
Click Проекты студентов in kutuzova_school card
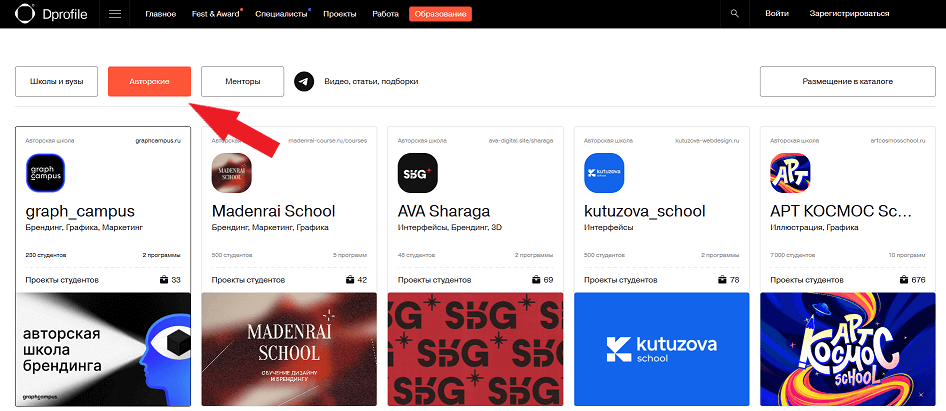[621, 280]
